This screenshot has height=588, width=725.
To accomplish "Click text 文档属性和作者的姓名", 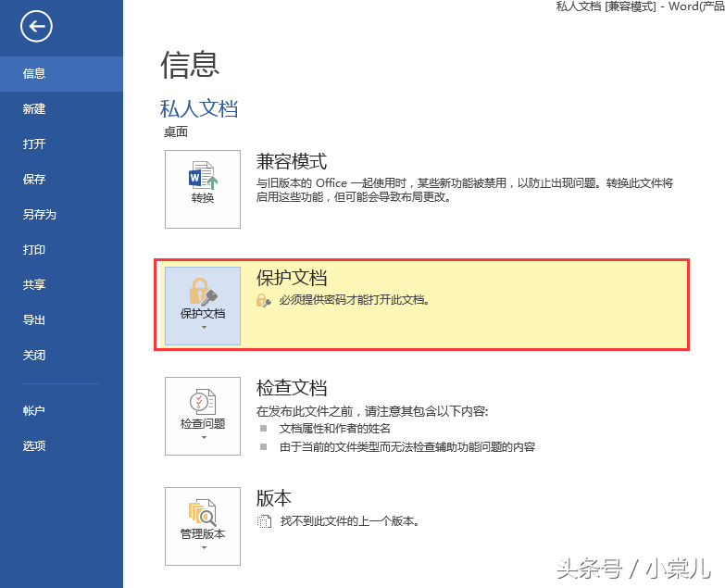I will tap(335, 429).
